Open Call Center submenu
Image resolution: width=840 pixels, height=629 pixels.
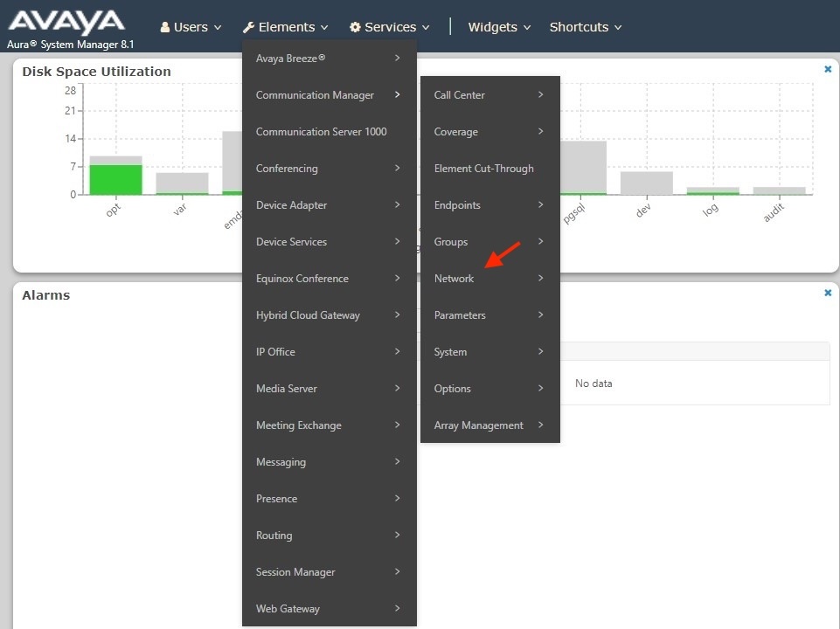pos(489,94)
